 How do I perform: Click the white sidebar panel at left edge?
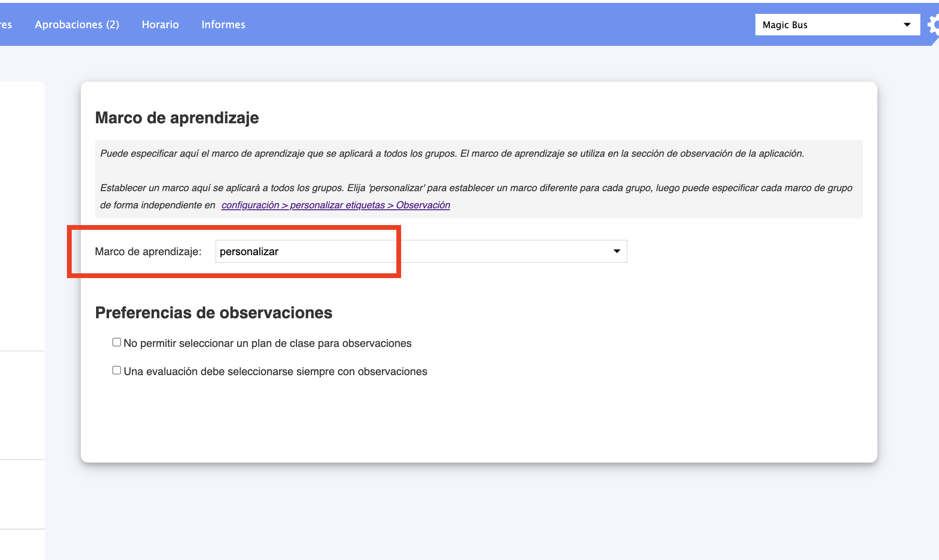coord(22,215)
